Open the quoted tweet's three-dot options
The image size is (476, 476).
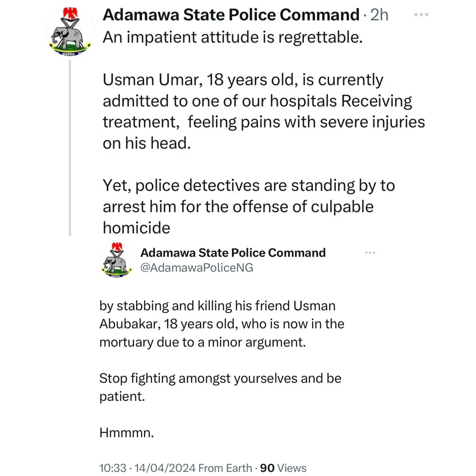click(370, 253)
